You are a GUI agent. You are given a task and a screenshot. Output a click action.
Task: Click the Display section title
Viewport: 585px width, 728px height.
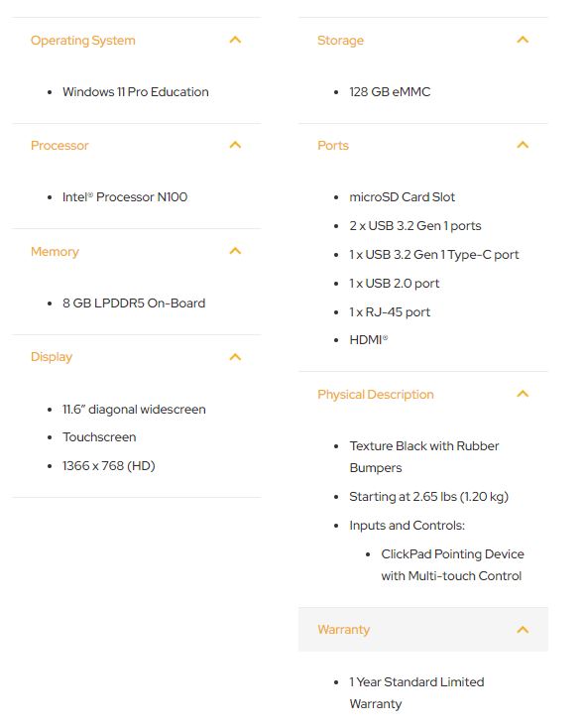point(52,357)
